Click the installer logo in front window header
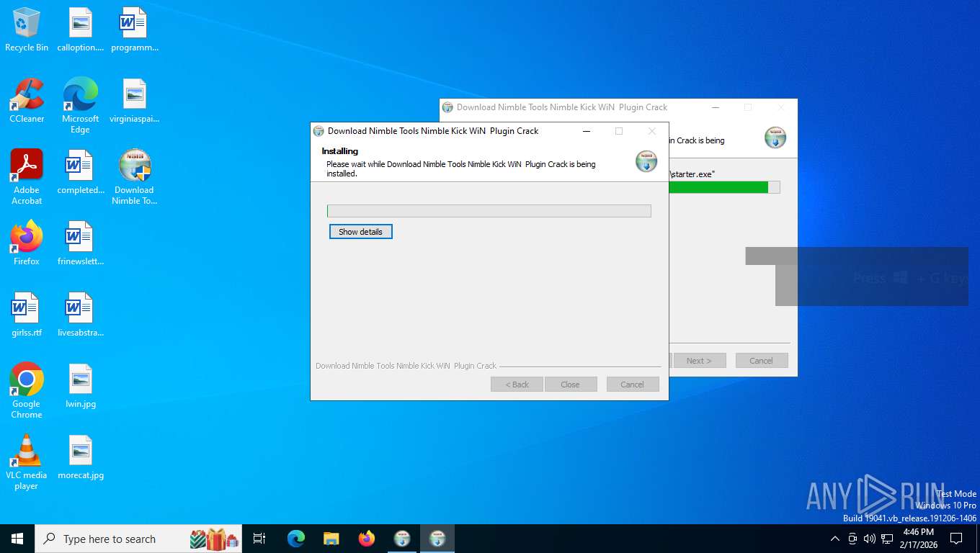Viewport: 980px width, 553px height. (x=646, y=161)
